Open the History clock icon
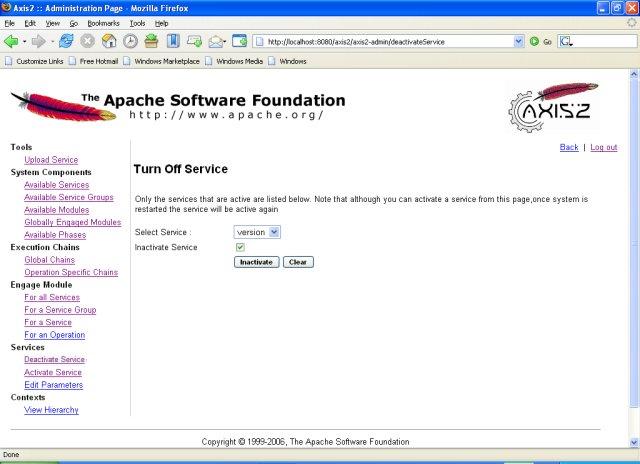Image resolution: width=640 pixels, height=464 pixels. [130, 41]
